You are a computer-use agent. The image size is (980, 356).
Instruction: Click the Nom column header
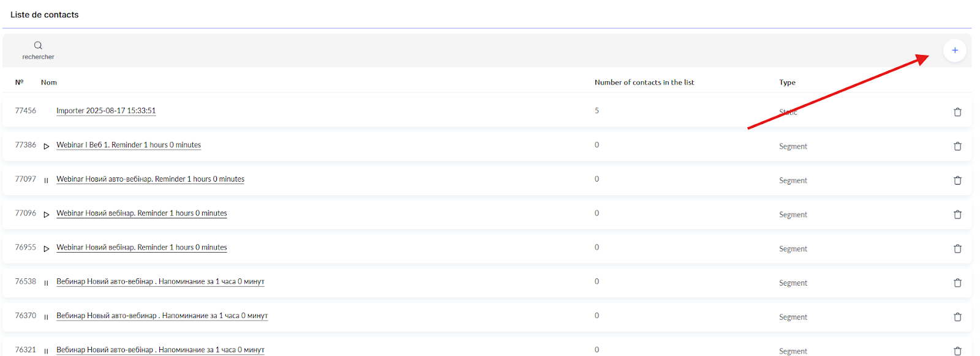pos(49,83)
